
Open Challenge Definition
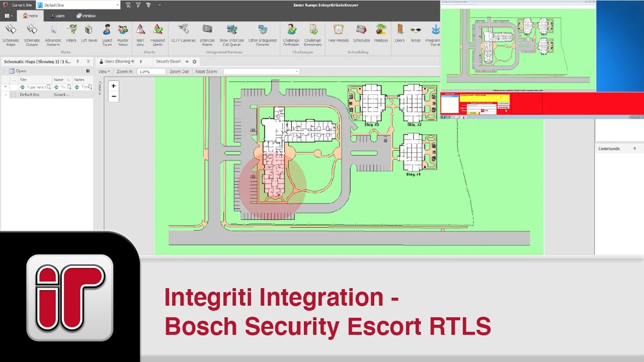(x=291, y=35)
